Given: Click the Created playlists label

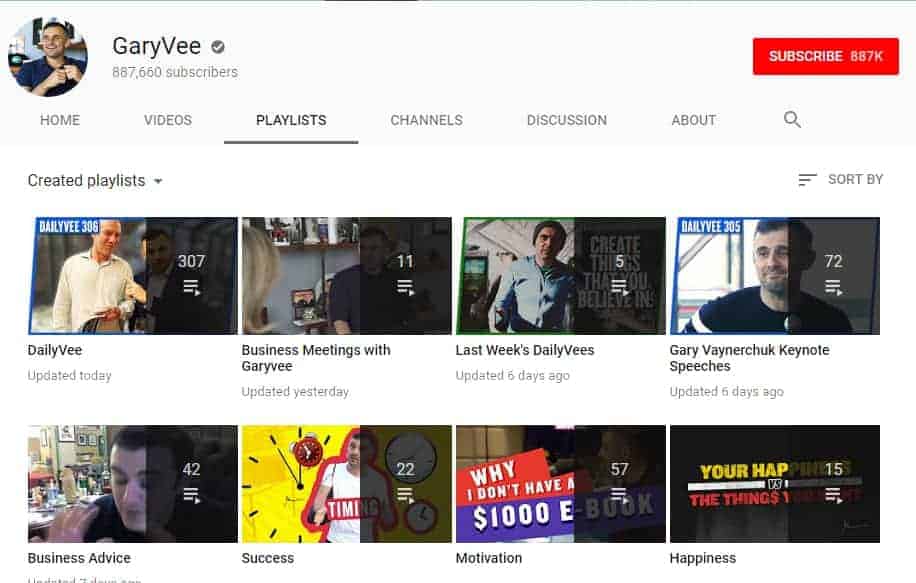Looking at the screenshot, I should [x=86, y=181].
